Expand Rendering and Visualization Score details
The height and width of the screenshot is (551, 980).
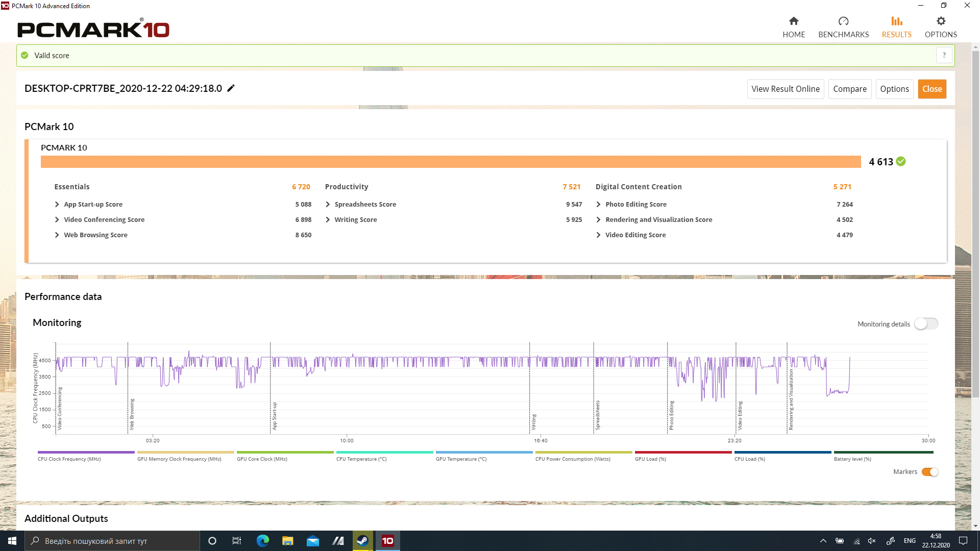pyautogui.click(x=598, y=219)
